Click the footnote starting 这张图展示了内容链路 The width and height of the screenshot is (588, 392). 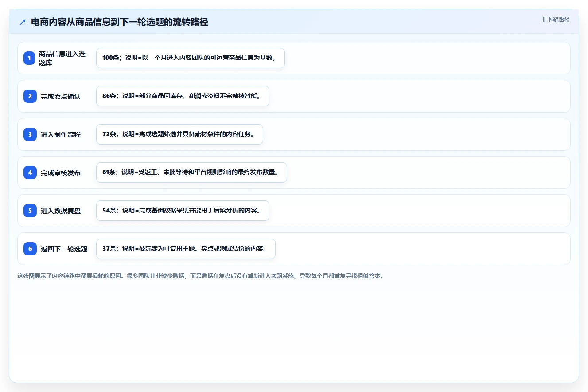(200, 276)
